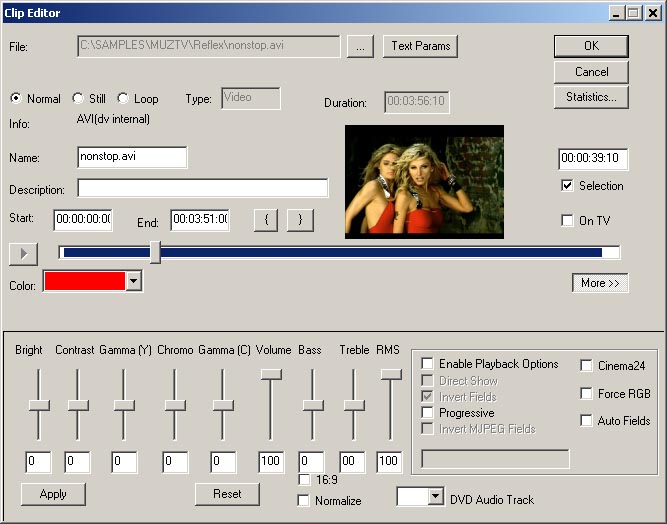Click the RMS value field showing 100

[389, 462]
